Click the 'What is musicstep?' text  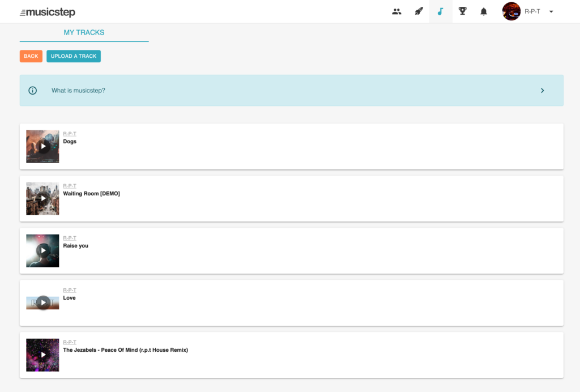pos(78,91)
